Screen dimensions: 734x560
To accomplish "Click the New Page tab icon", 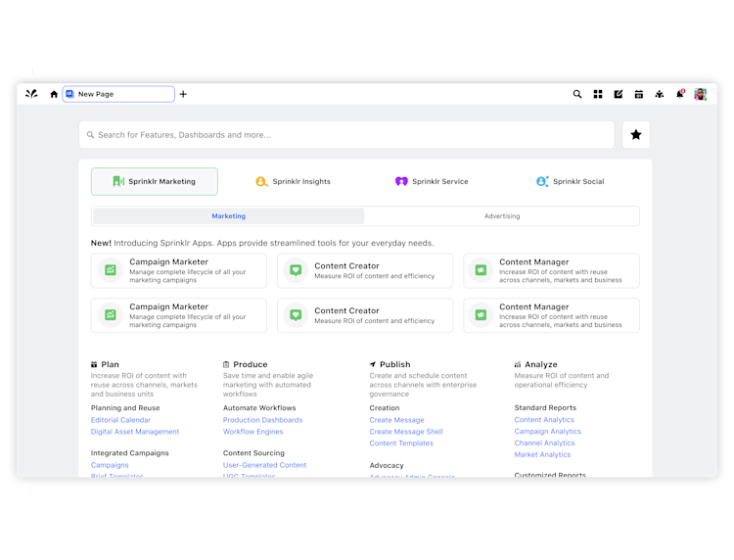I will pyautogui.click(x=69, y=94).
